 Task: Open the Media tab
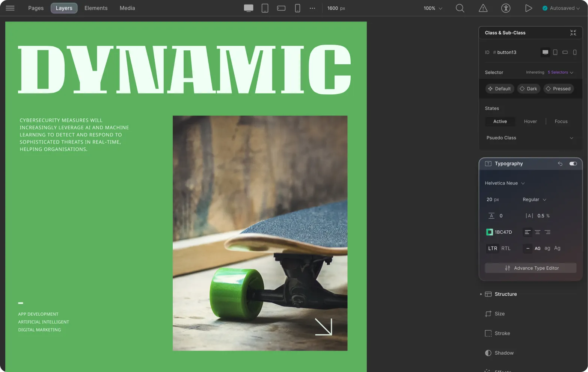(127, 8)
